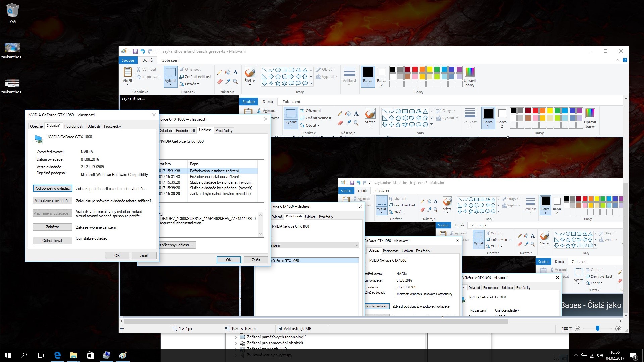Image resolution: width=644 pixels, height=362 pixels.
Task: Choose the Rectangle shape
Action: [x=284, y=70]
